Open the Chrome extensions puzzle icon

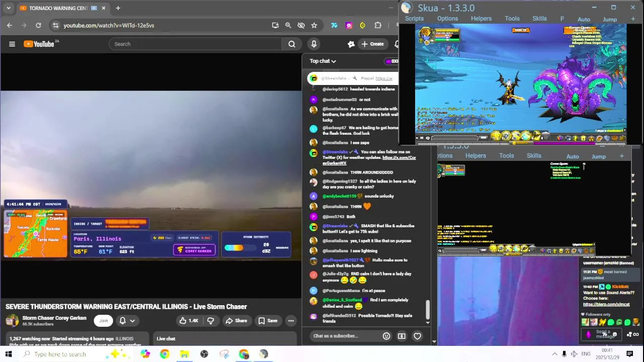(378, 25)
